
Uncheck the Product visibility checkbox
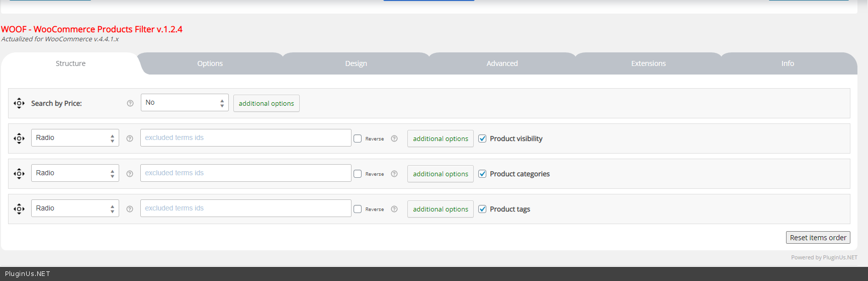pyautogui.click(x=482, y=138)
